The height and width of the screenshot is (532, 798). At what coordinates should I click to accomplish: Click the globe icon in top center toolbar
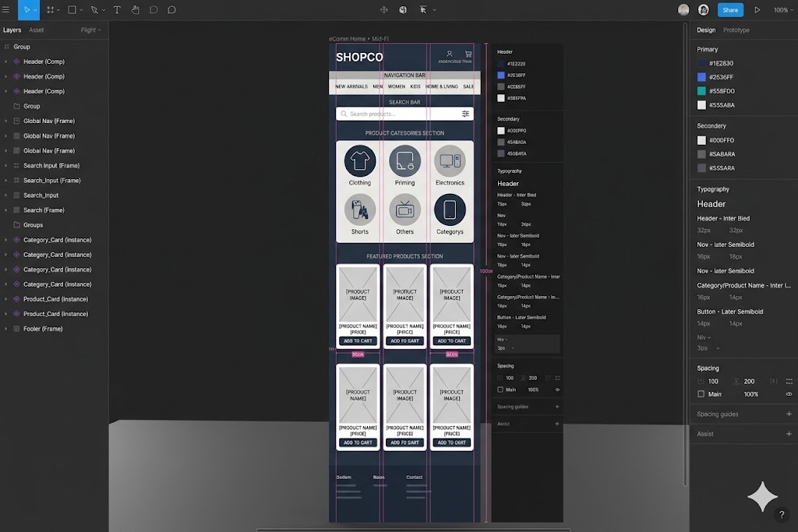coord(403,9)
